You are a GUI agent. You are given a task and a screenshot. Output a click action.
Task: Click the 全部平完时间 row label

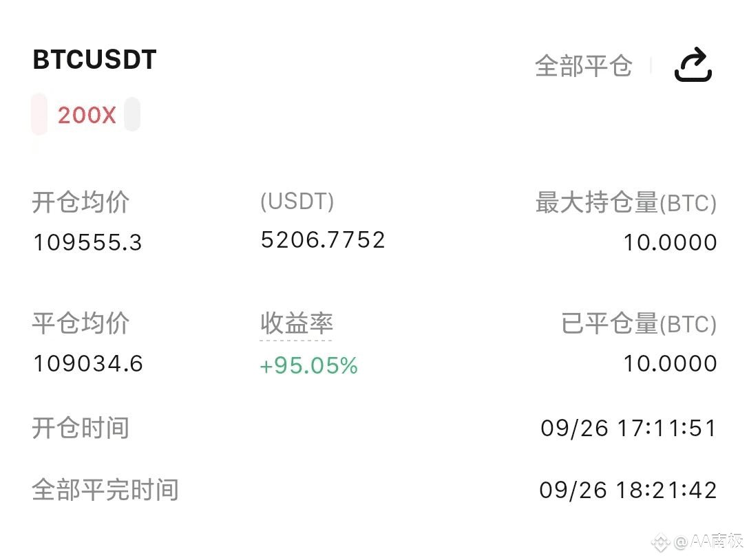[105, 491]
